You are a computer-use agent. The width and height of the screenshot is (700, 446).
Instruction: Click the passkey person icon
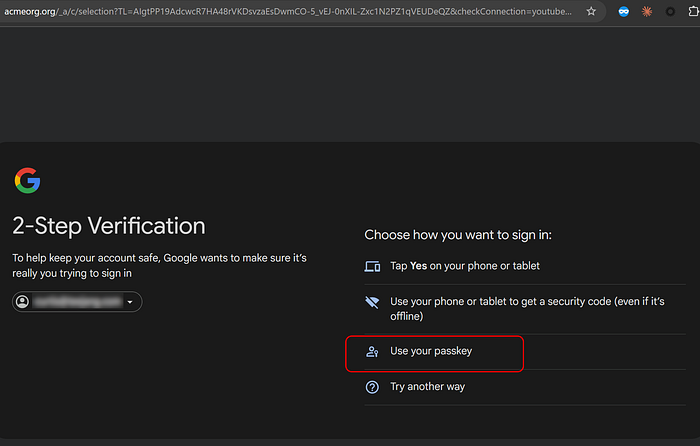(x=372, y=352)
